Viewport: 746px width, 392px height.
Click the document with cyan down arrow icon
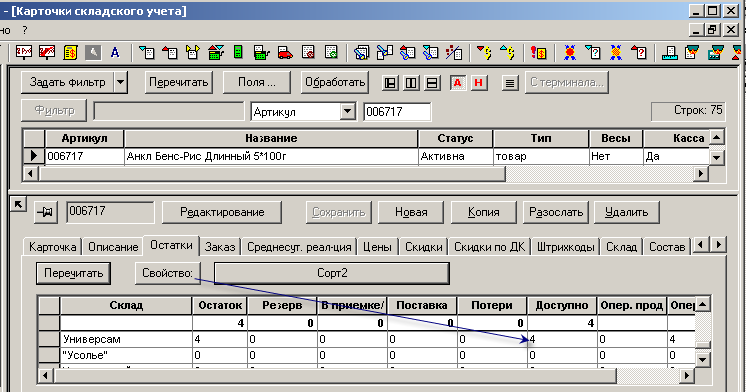(147, 52)
